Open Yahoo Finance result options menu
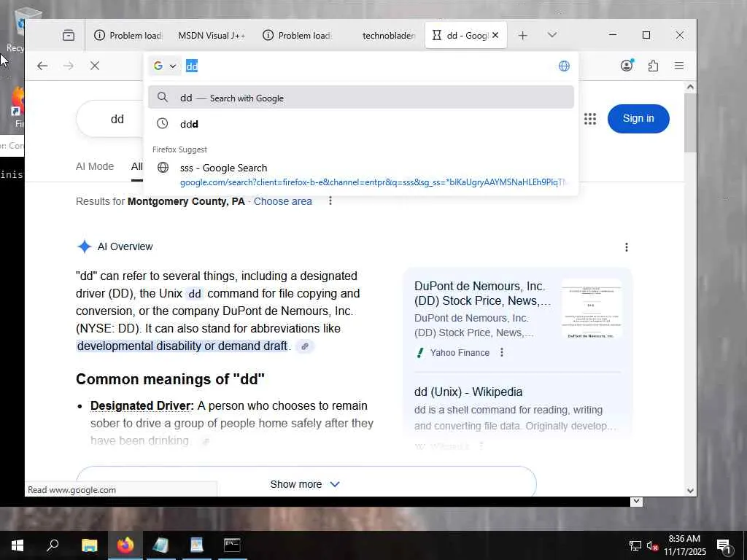The height and width of the screenshot is (560, 747). pyautogui.click(x=502, y=352)
